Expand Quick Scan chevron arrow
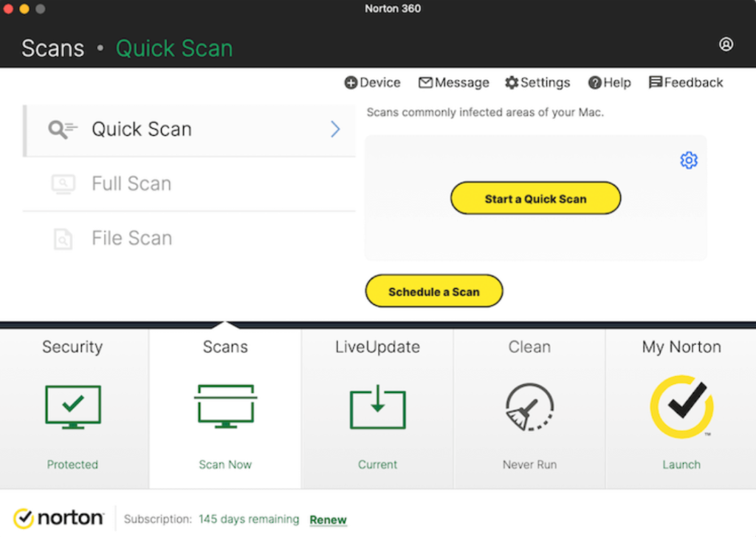 coord(335,129)
